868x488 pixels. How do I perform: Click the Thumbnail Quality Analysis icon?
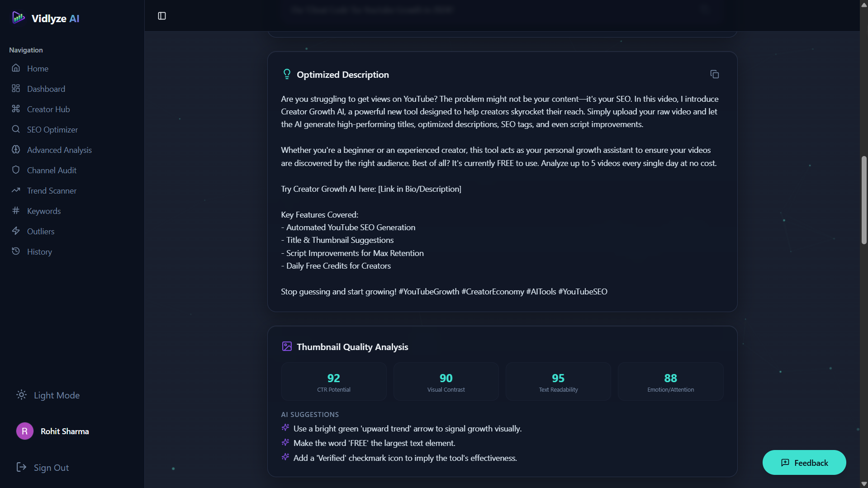287,346
